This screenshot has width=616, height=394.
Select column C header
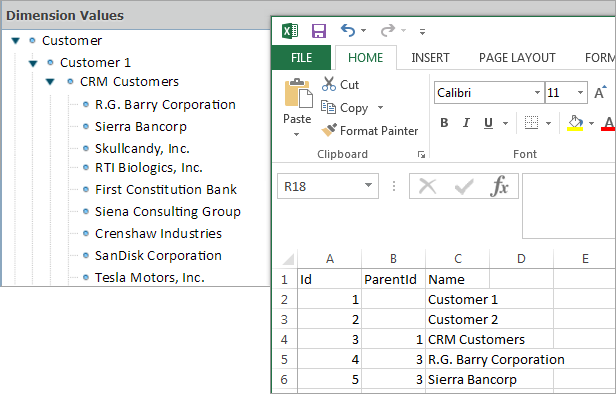(458, 259)
